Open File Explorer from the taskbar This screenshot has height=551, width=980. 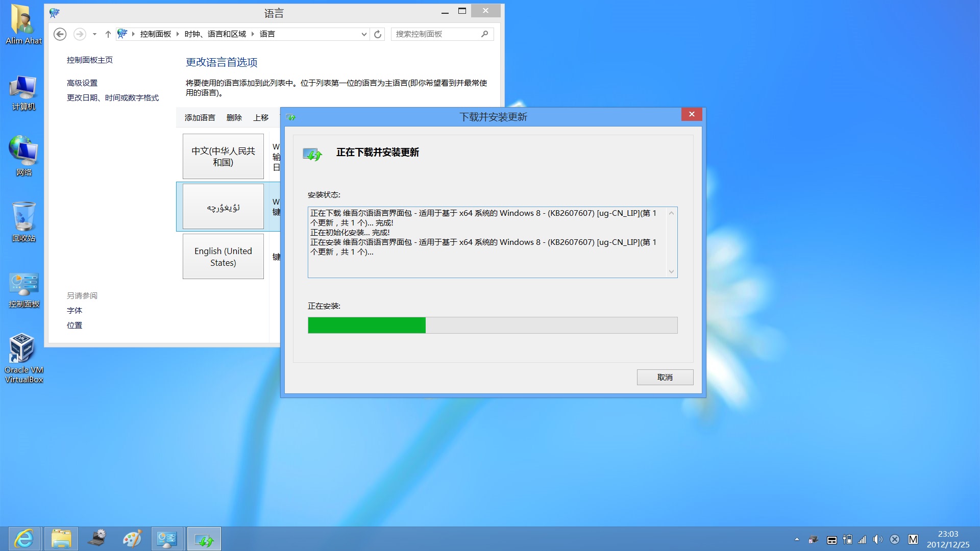[x=61, y=539]
